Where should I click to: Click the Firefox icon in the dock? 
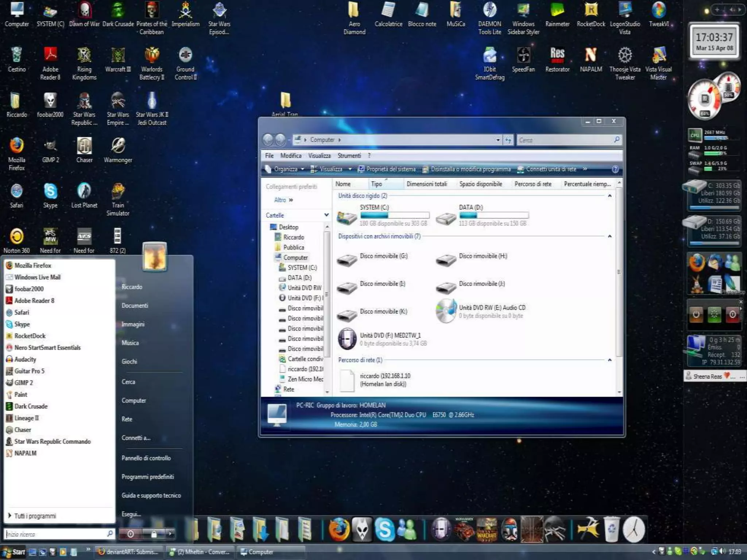339,529
